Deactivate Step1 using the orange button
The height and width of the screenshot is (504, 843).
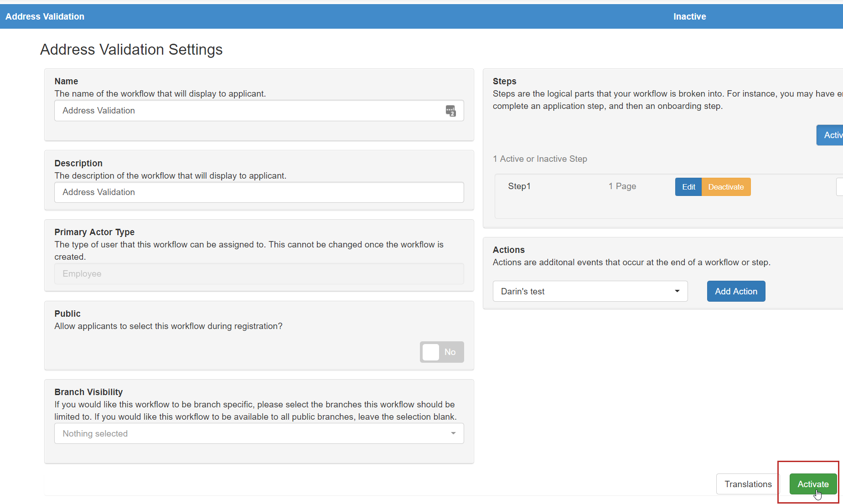(726, 187)
